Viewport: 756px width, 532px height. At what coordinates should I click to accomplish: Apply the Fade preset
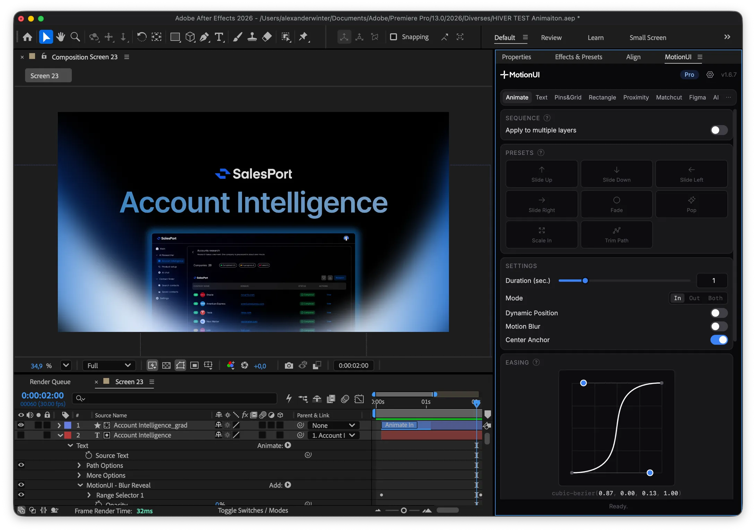(x=616, y=204)
